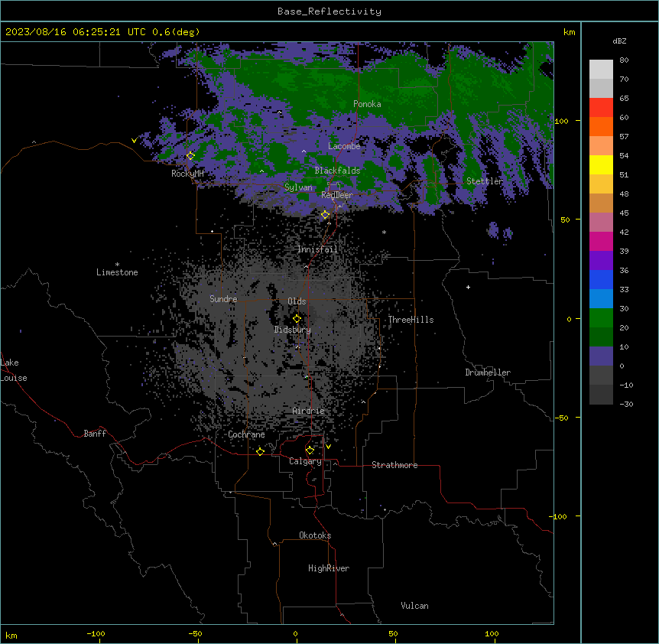Click the Ponoka city label

pyautogui.click(x=367, y=104)
